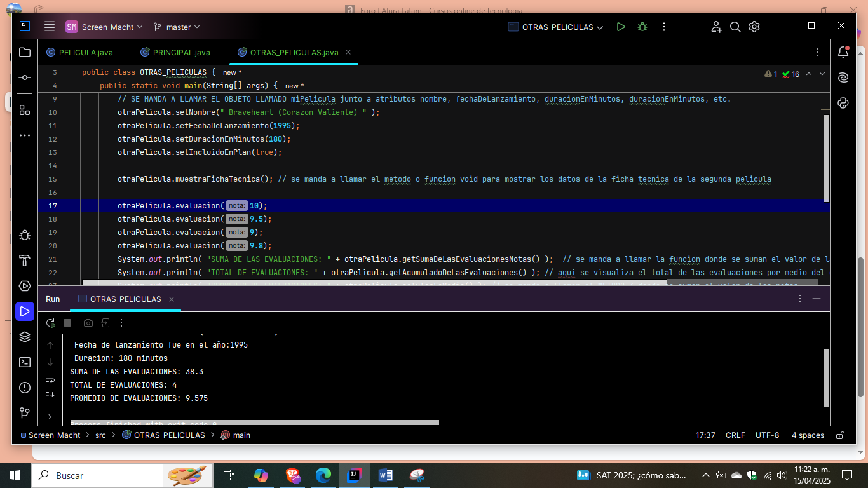Screen dimensions: 868x488
Task: Rerun OTRAS_PELICULAS in Run panel
Action: 51,323
